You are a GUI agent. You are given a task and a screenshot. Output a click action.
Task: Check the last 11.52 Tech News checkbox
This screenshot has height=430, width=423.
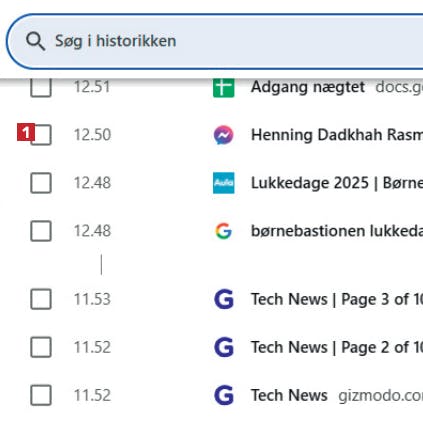click(41, 395)
